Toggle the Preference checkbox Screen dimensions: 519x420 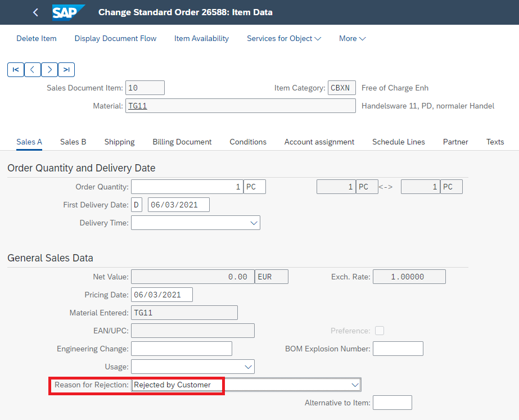point(380,331)
